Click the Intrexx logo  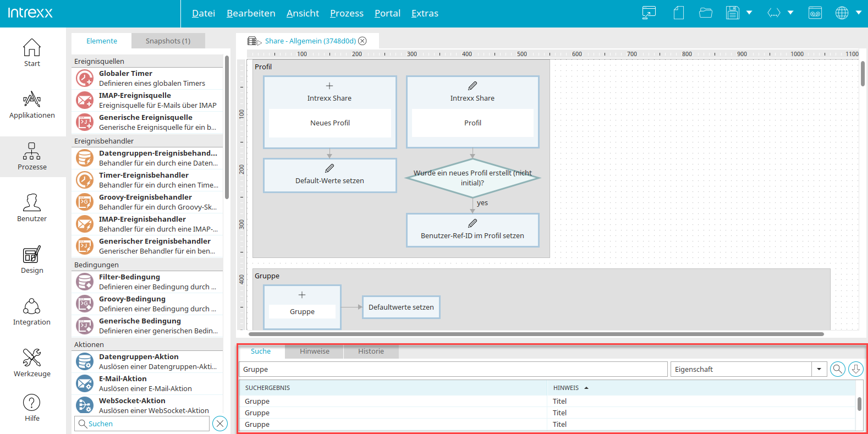[x=30, y=13]
